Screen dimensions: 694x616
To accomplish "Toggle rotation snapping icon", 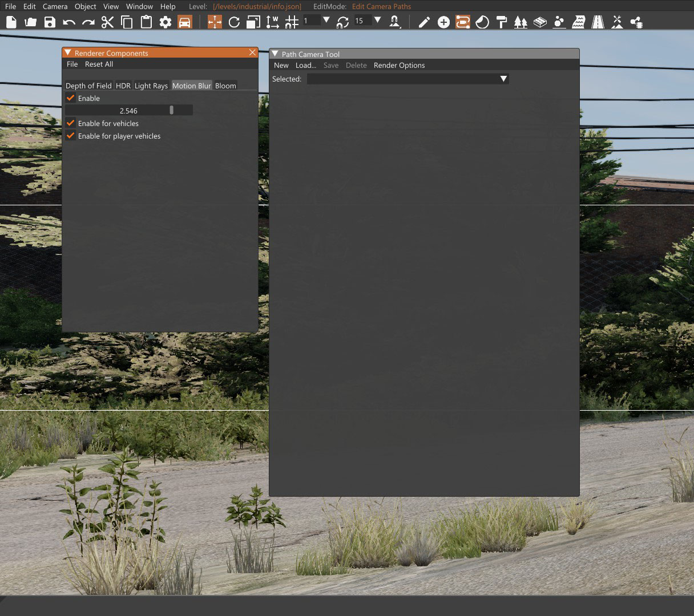I will (342, 22).
